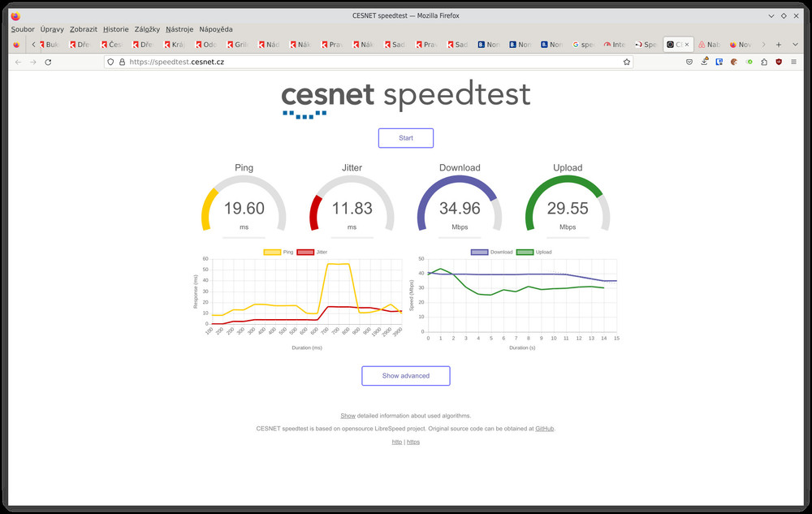Switch to the Buk tab
Image resolution: width=812 pixels, height=514 pixels.
point(50,45)
